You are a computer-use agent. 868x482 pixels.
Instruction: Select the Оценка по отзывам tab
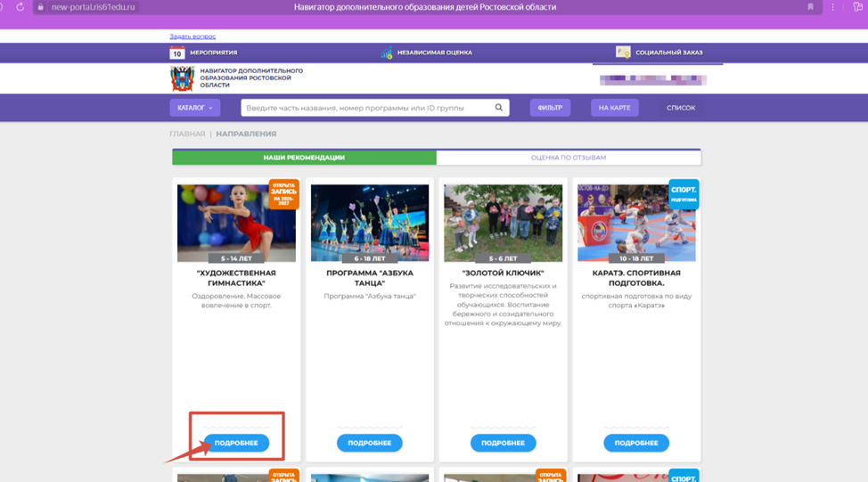coord(569,157)
